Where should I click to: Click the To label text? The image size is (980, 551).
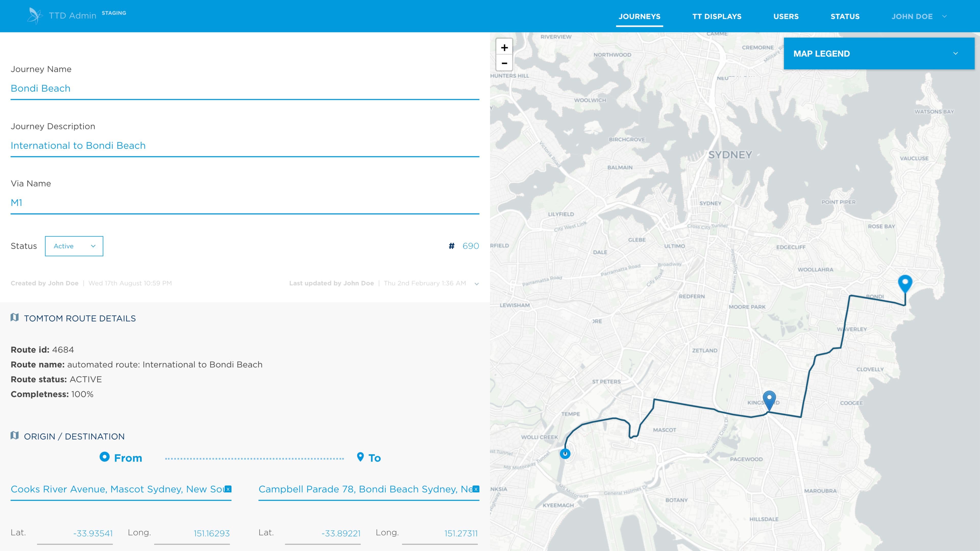pos(374,458)
